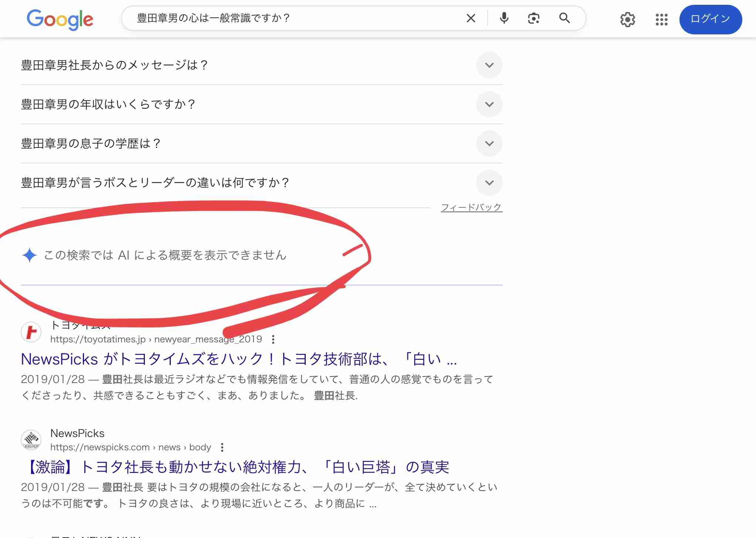This screenshot has width=756, height=538.
Task: Click the フィードバック link
Action: [x=471, y=207]
